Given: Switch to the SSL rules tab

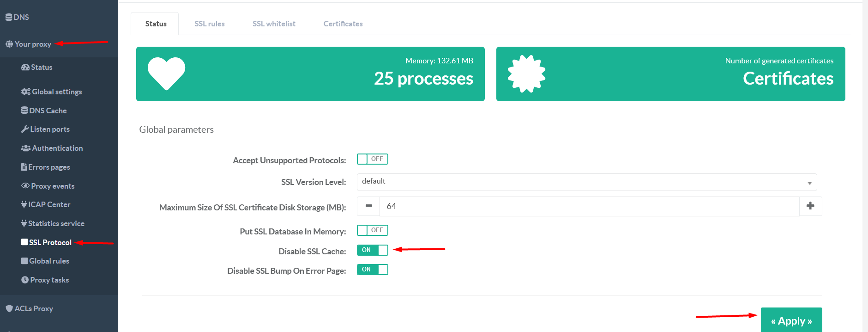Looking at the screenshot, I should [x=209, y=24].
